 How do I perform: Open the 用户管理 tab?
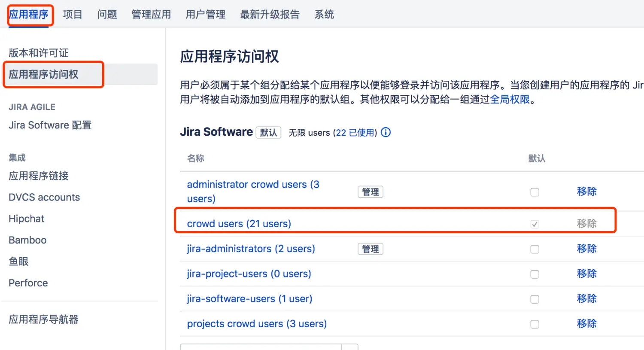point(205,15)
